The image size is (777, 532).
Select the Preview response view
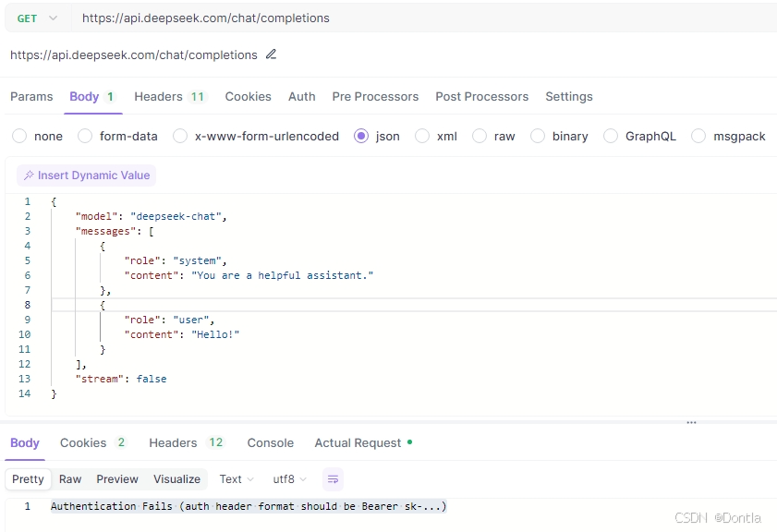coord(117,479)
